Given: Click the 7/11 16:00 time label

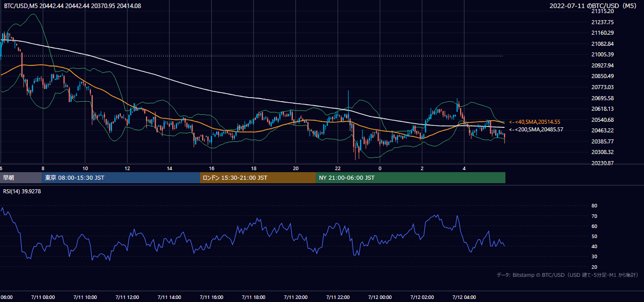Looking at the screenshot, I should (212, 297).
